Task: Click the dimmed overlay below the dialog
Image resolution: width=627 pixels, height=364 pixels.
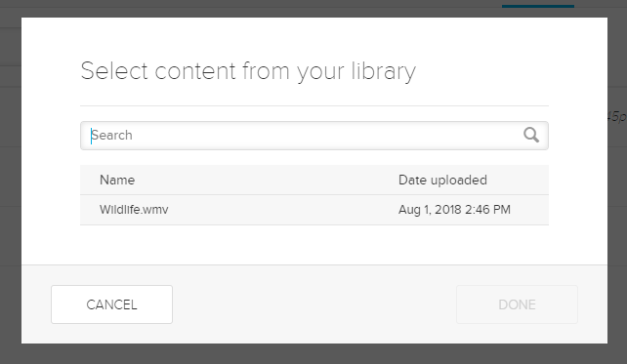Action: (313, 354)
